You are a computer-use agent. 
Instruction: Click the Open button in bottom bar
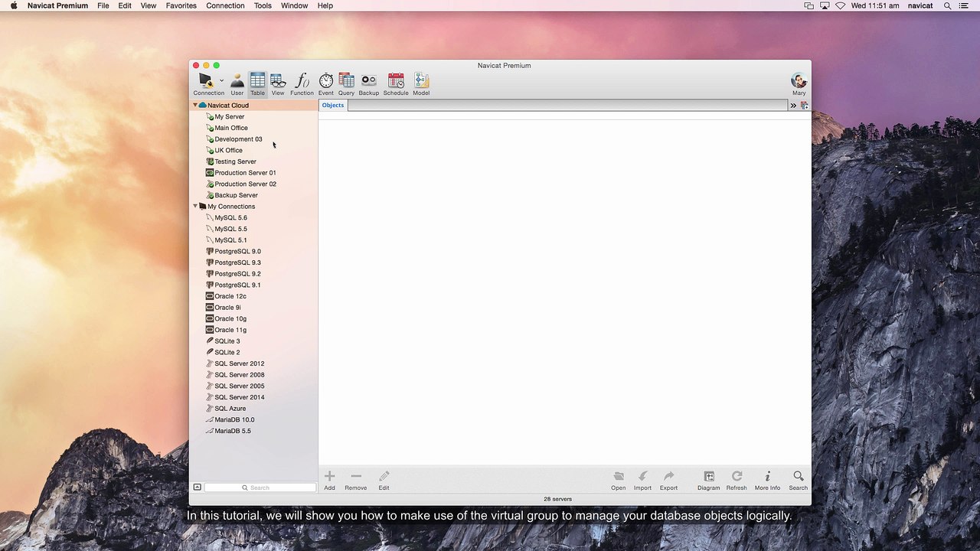(x=619, y=480)
